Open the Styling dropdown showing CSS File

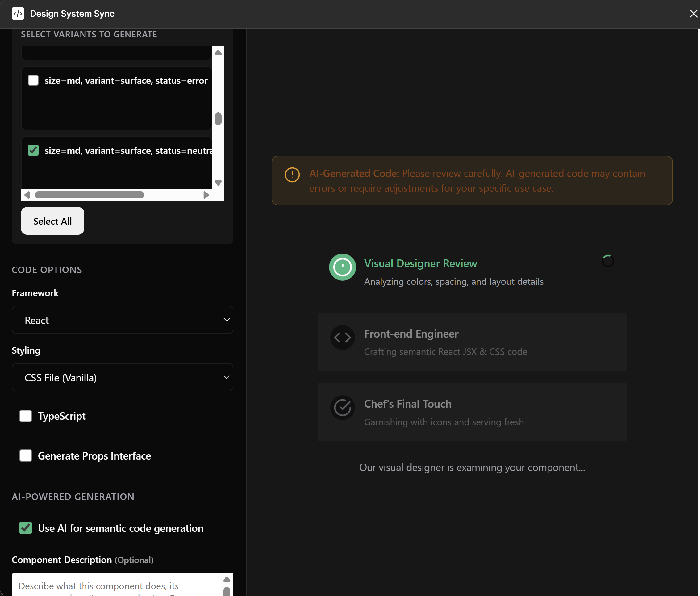tap(122, 377)
